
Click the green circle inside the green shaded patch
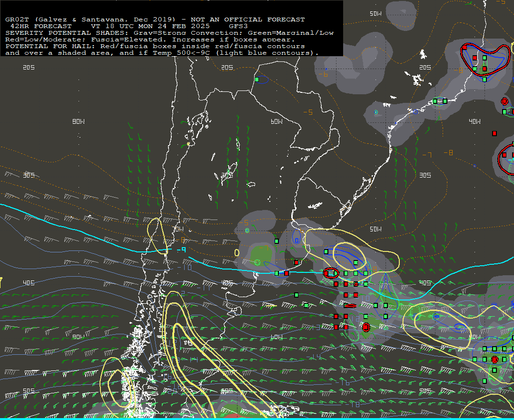[x=257, y=262]
